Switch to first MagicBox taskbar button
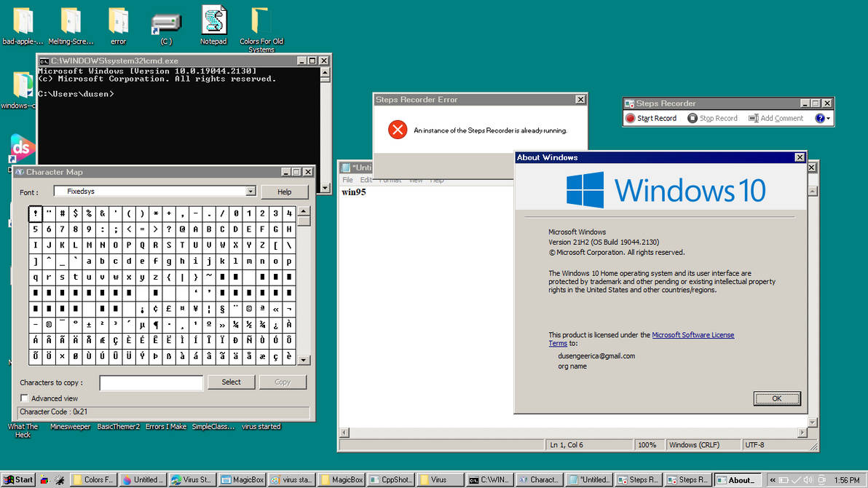The image size is (868, 488). click(242, 480)
